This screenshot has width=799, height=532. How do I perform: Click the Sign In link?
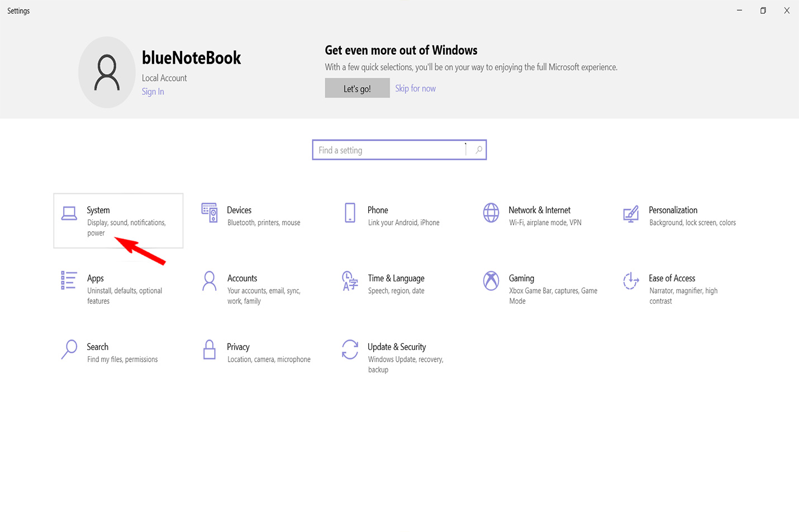pyautogui.click(x=153, y=92)
